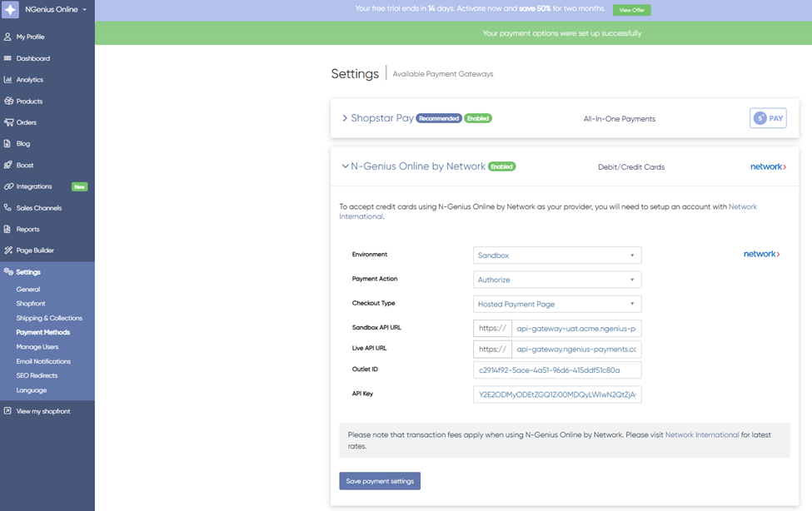
Task: Click the payment options success message
Action: (x=562, y=33)
